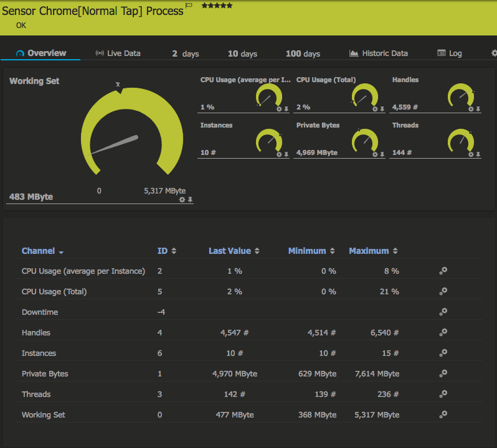
Task: Sort table by Minimum column
Action: (x=311, y=251)
